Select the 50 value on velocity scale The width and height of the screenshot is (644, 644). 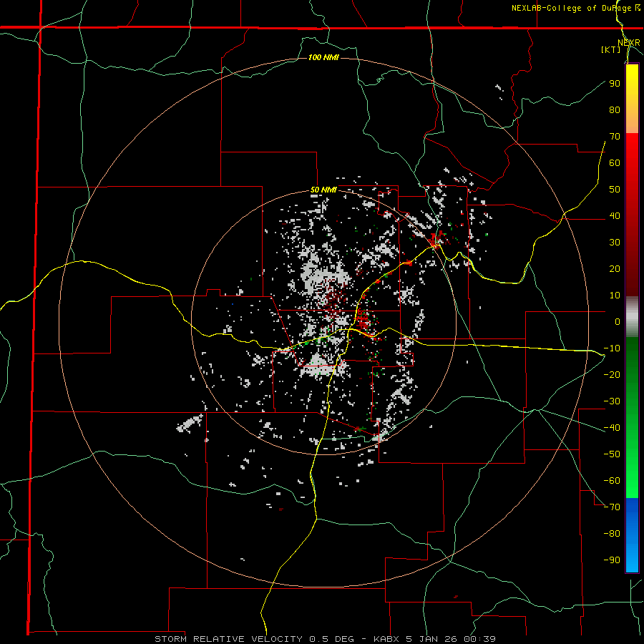(x=615, y=190)
